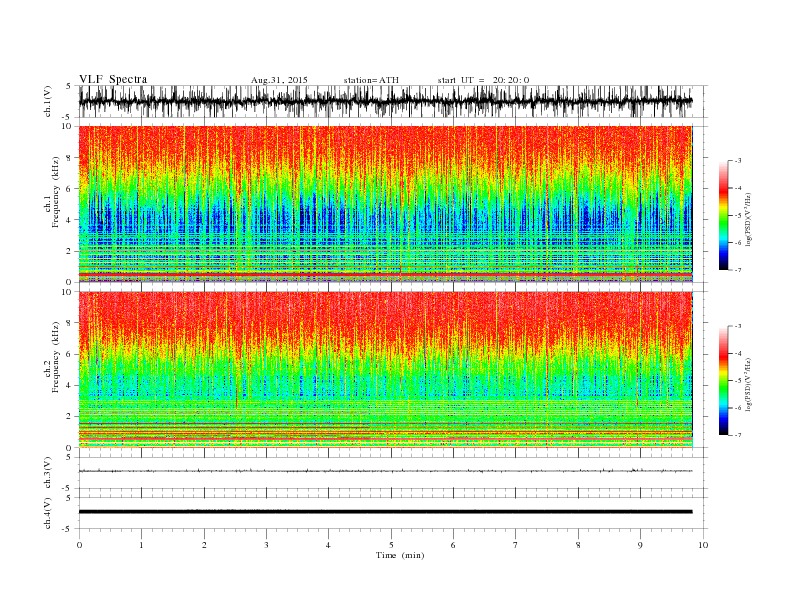
Task: Click the "-3" label on ch.1 colorbar
Action: point(738,161)
